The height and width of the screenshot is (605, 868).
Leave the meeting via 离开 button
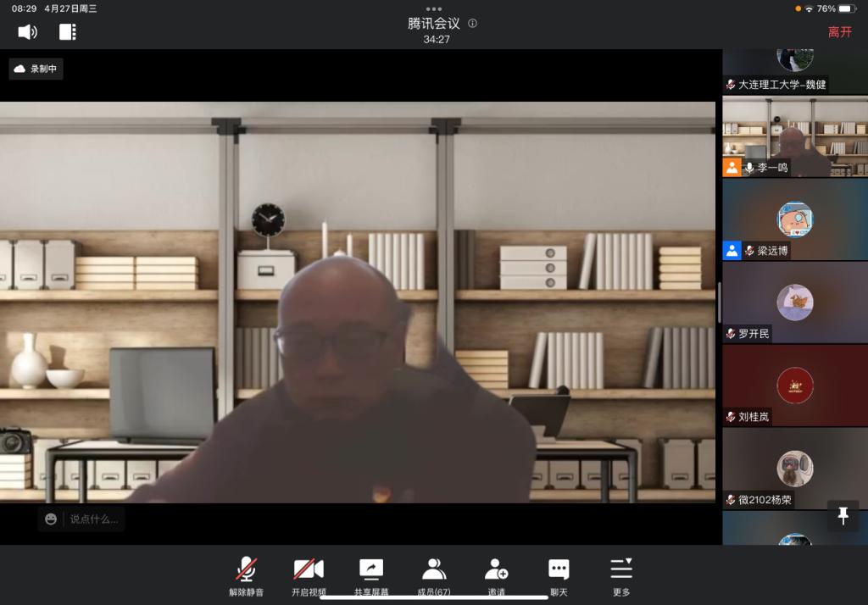pos(839,32)
